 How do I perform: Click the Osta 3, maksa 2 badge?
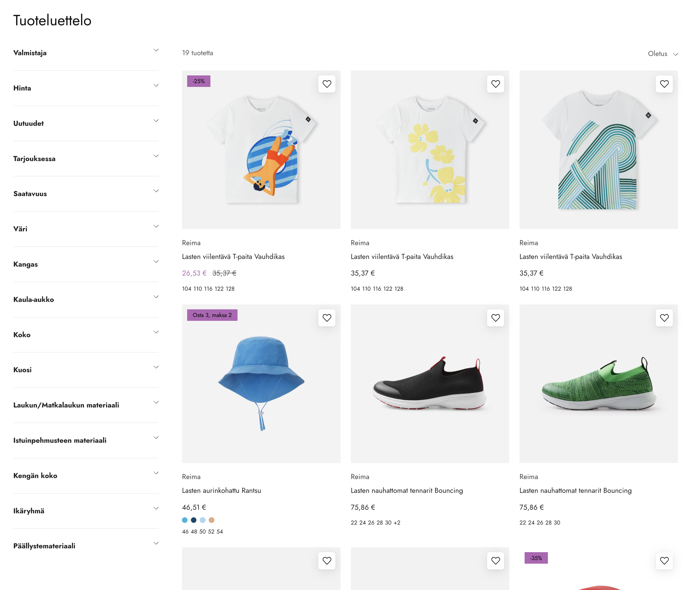coord(212,315)
